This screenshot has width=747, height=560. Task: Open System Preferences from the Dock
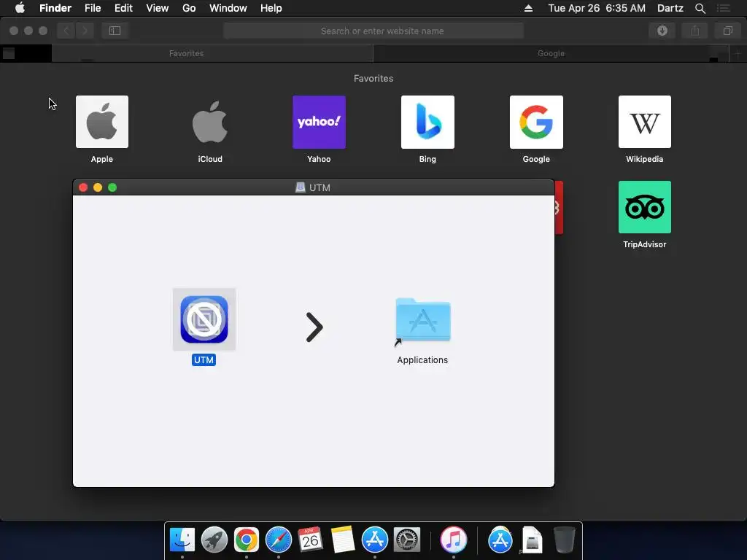406,540
